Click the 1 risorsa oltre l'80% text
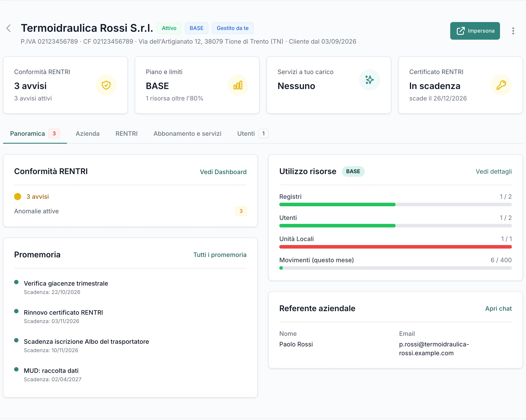 174,98
